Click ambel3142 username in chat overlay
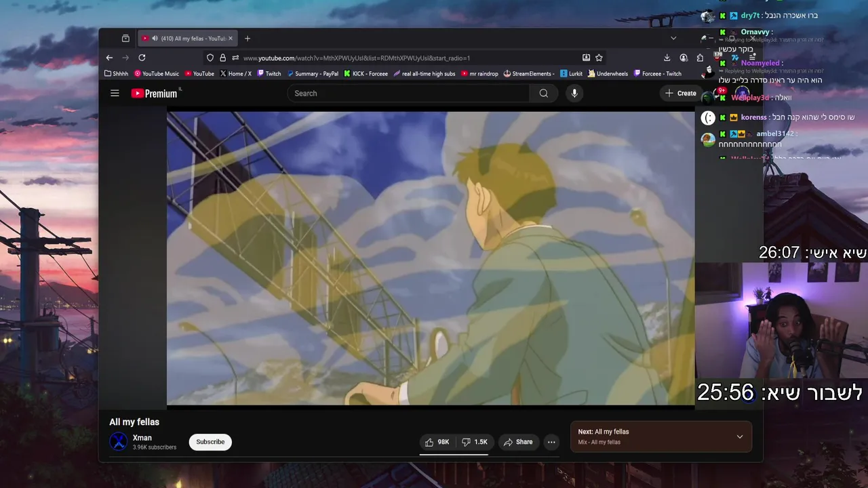This screenshot has width=868, height=488. 774,134
